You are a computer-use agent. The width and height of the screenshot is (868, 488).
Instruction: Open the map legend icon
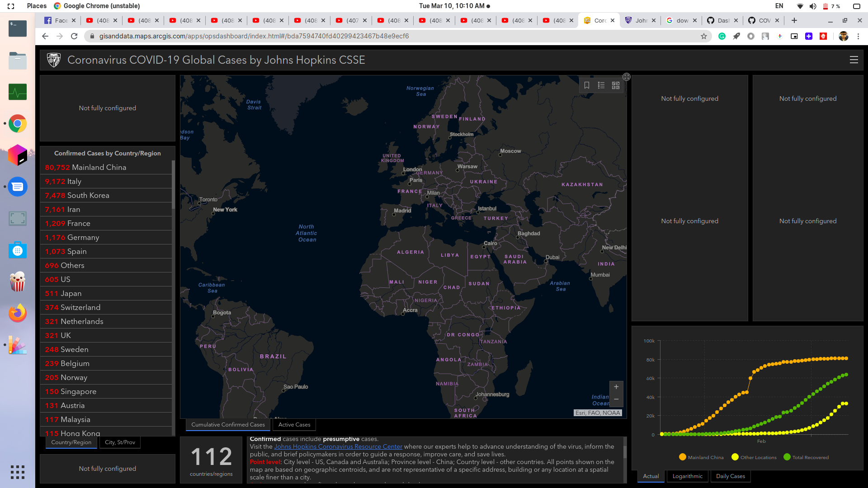[x=601, y=85]
